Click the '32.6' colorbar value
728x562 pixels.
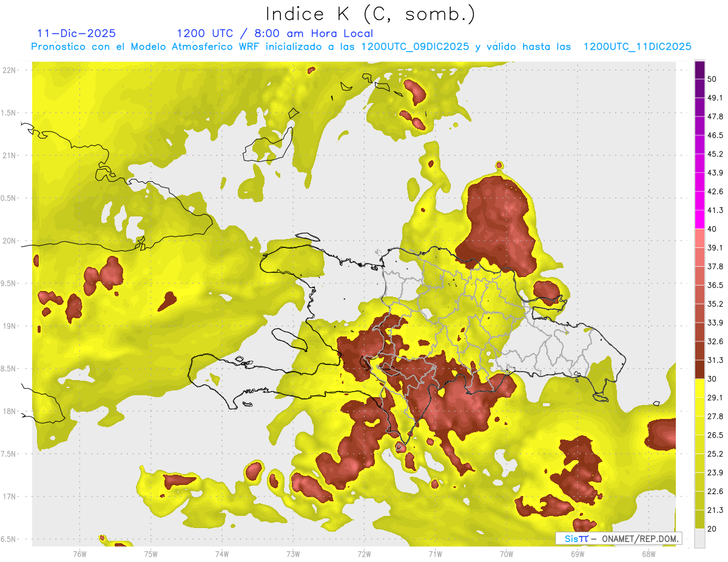(x=715, y=341)
